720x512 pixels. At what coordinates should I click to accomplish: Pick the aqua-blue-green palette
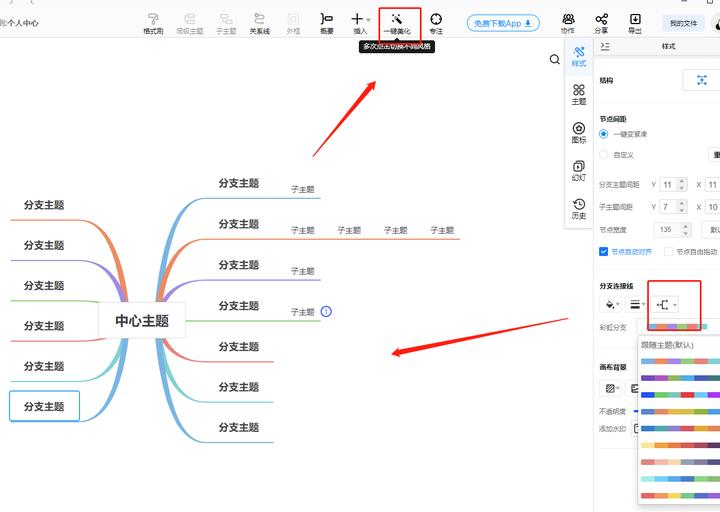click(680, 479)
